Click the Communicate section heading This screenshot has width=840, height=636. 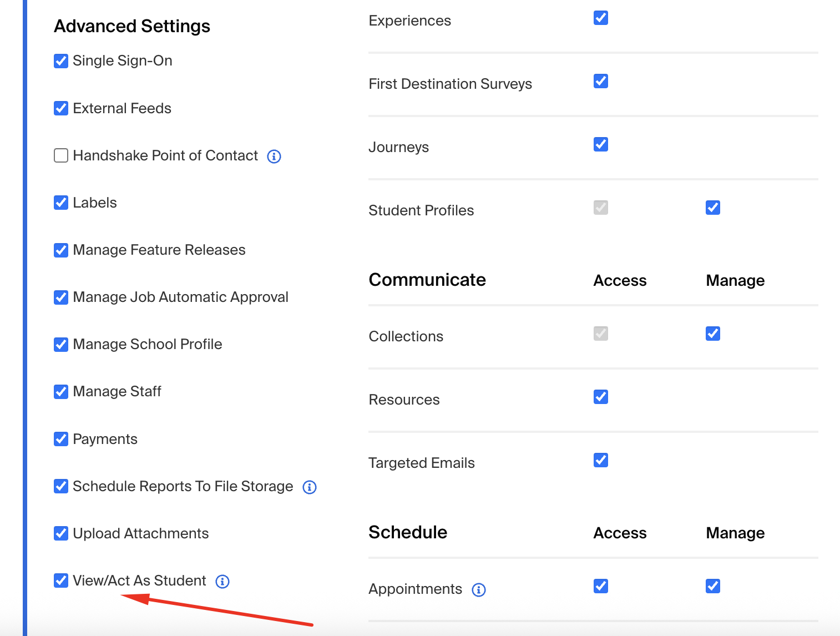point(427,280)
